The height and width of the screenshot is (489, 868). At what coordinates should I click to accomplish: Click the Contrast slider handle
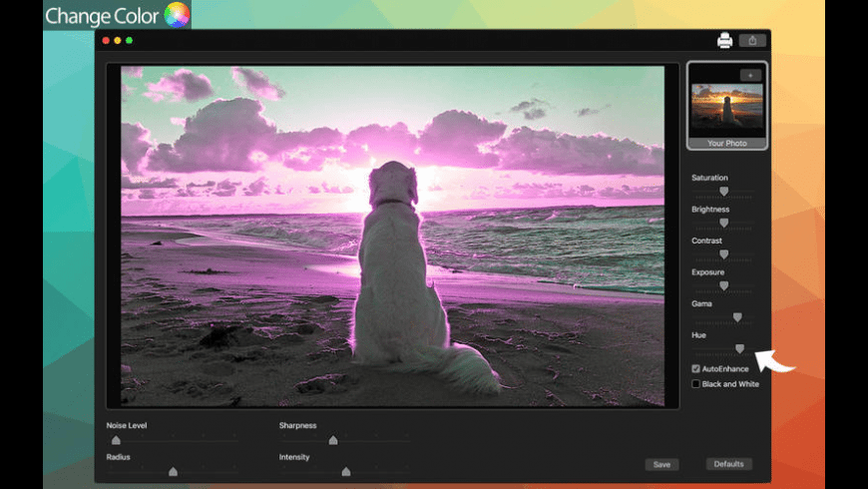pyautogui.click(x=723, y=254)
